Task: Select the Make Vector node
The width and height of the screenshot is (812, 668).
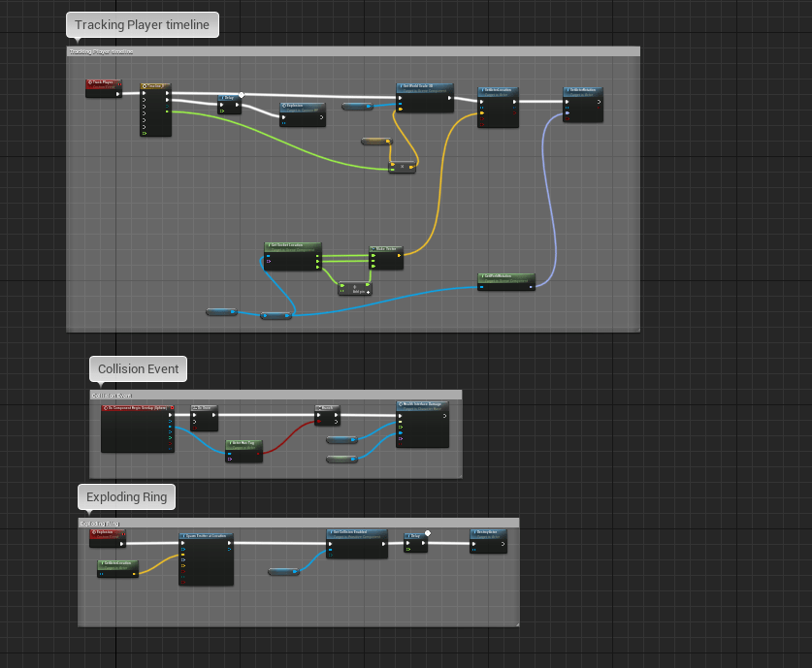Action: tap(385, 249)
